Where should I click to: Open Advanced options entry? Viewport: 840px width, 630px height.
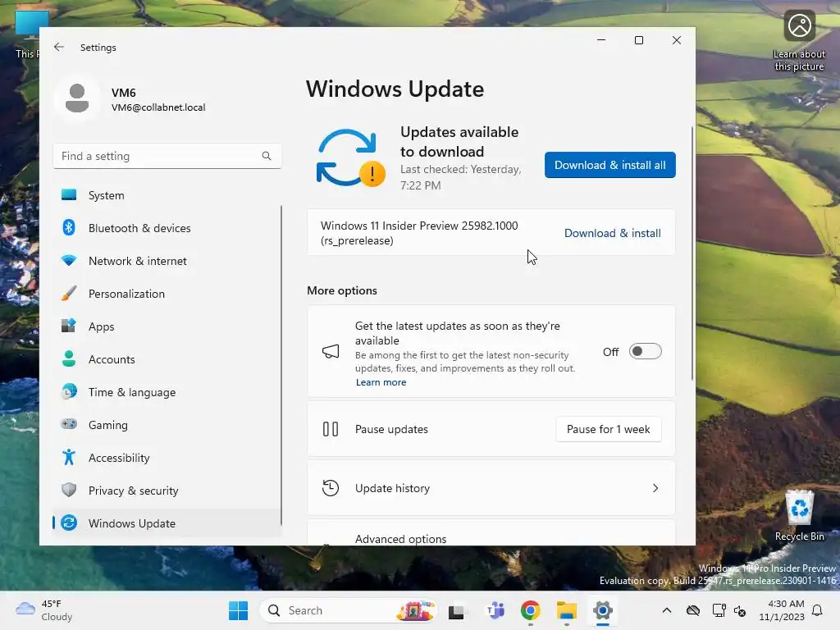[491, 532]
